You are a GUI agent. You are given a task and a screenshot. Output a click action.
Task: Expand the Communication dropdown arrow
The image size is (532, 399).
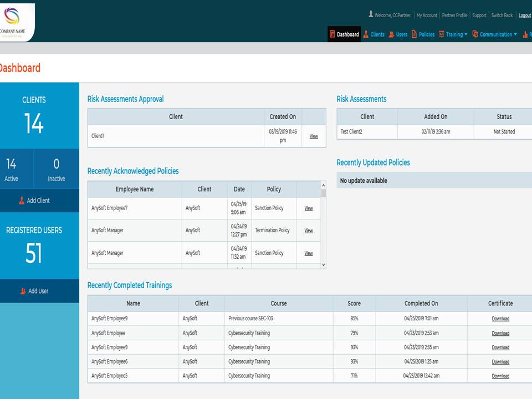click(x=515, y=34)
